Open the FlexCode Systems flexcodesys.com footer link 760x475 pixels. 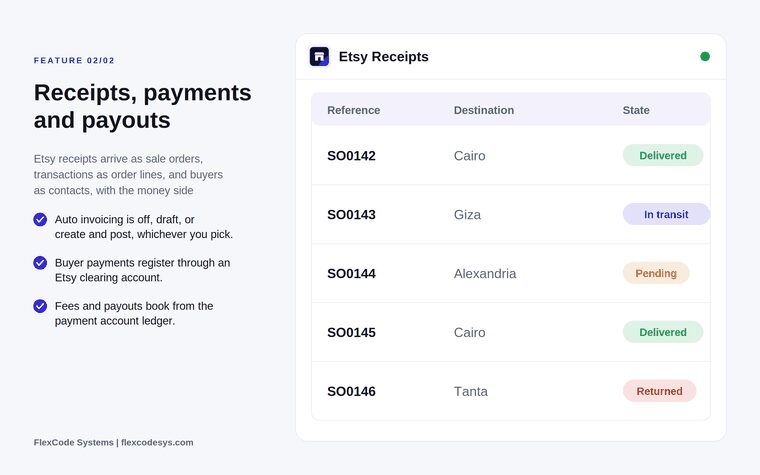113,443
